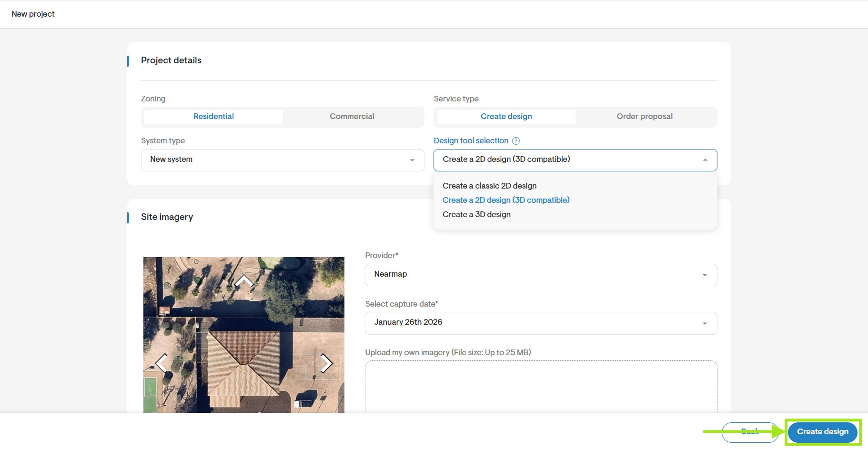Click the Design tool selection label
The width and height of the screenshot is (868, 449).
(x=471, y=141)
